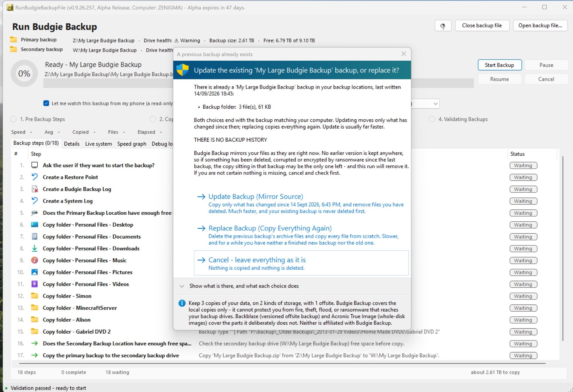Select the 4. Validating Backups radio indicator
Screen dimensions: 573x392
(x=432, y=119)
